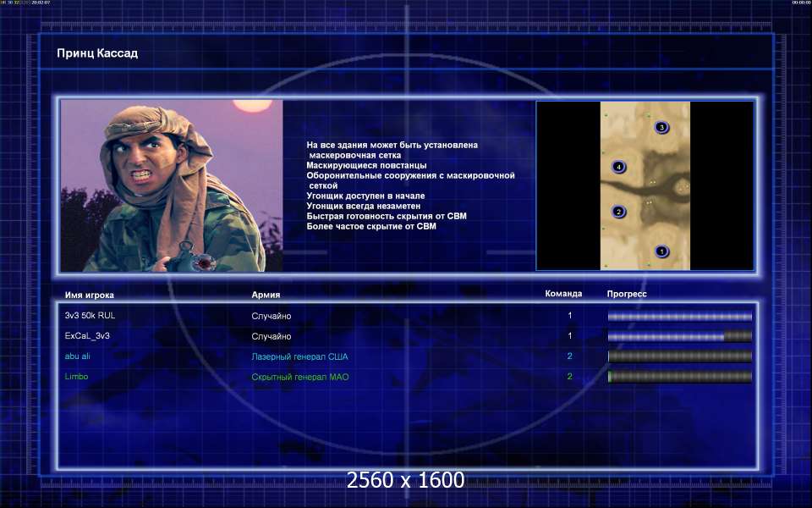Image resolution: width=812 pixels, height=508 pixels.
Task: Click team number 2 for abu ali
Action: point(569,356)
